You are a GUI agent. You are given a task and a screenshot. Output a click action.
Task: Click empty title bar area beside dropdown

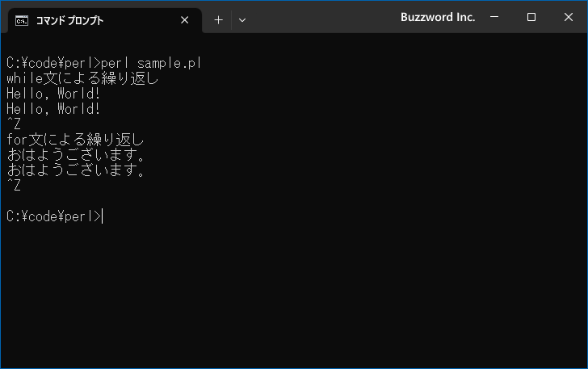pos(322,17)
